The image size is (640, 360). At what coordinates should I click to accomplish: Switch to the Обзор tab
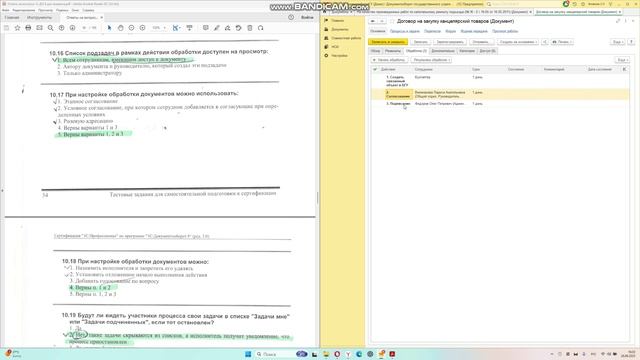[375, 51]
